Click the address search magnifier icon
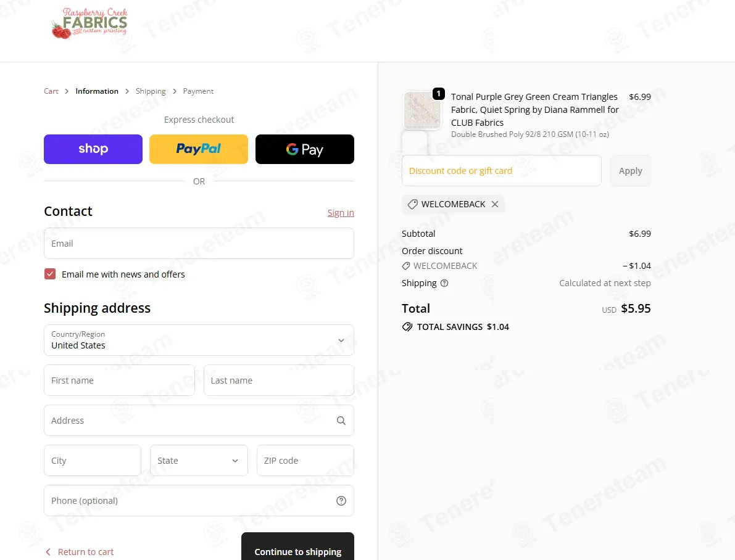The image size is (735, 560). pos(341,421)
